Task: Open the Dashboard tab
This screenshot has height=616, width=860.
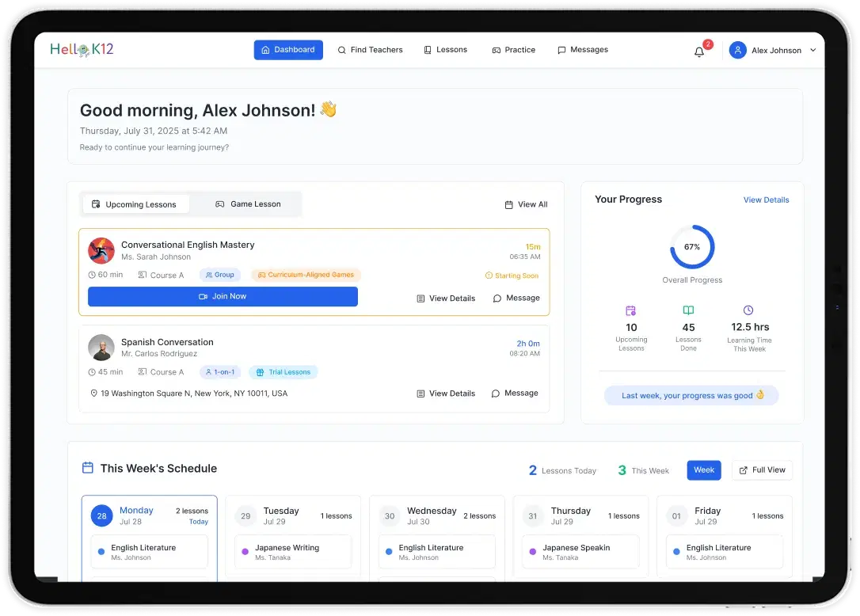Action: coord(288,50)
